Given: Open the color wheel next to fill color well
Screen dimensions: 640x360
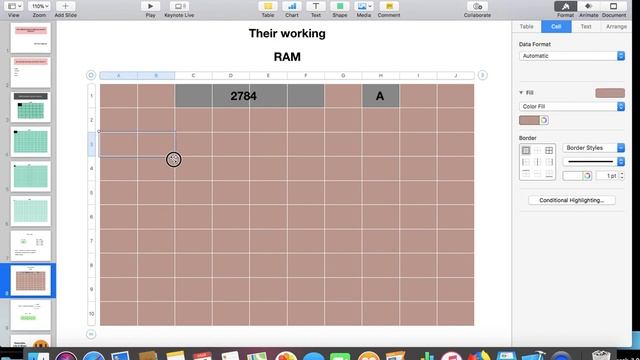Looking at the screenshot, I should coord(544,120).
